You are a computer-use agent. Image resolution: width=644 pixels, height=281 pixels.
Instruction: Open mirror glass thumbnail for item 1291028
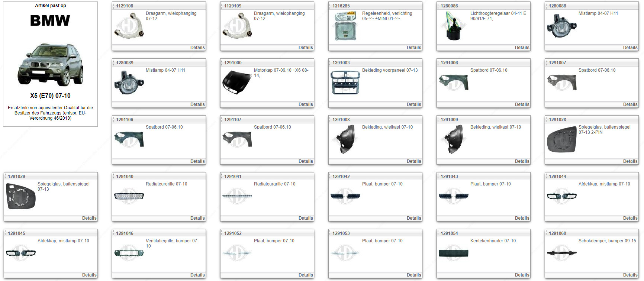pos(562,139)
